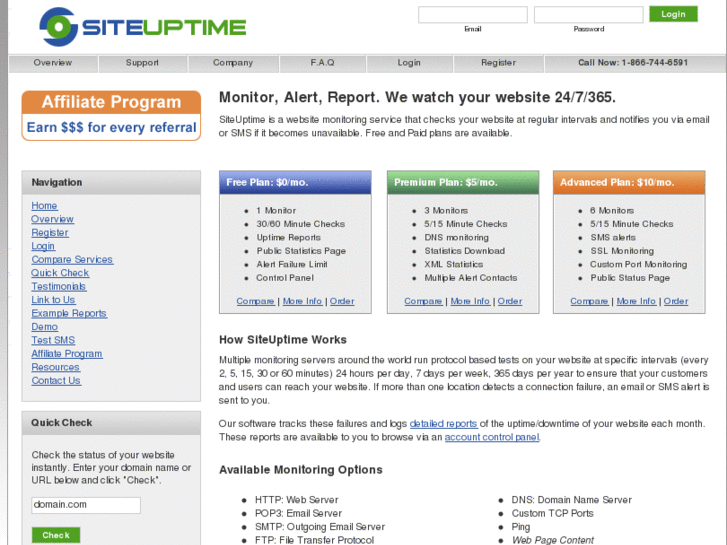This screenshot has height=545, width=727.
Task: Click the SSL Monitoring feature text
Action: coord(622,251)
